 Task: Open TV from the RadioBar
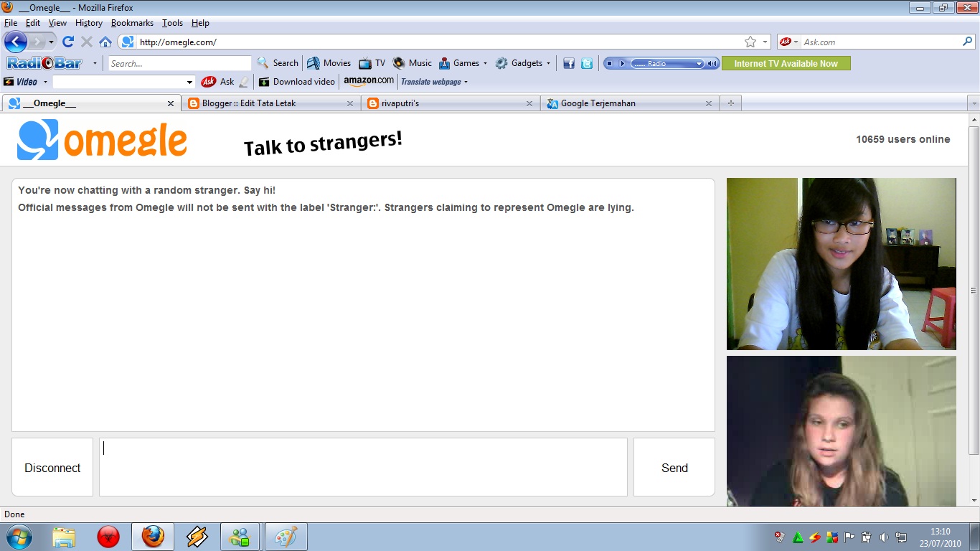coord(372,63)
